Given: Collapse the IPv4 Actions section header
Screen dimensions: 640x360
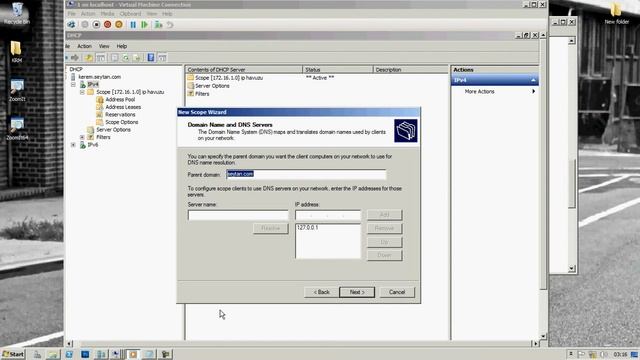Looking at the screenshot, I should pyautogui.click(x=533, y=80).
